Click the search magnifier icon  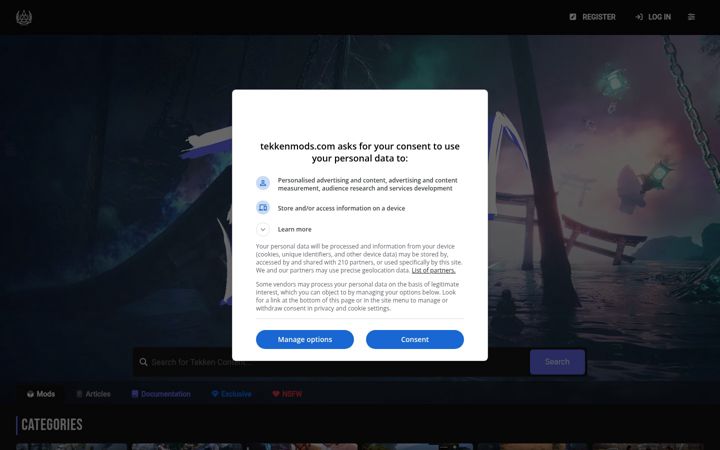pyautogui.click(x=143, y=362)
